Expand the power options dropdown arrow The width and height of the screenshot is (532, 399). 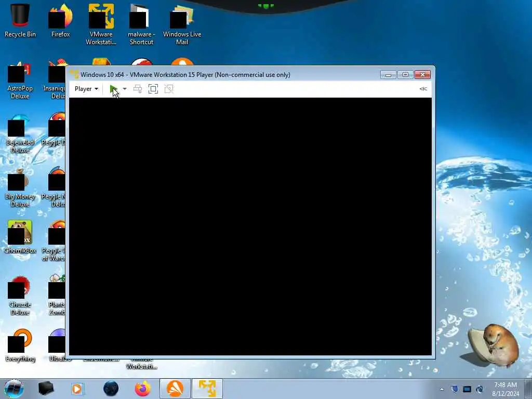125,89
